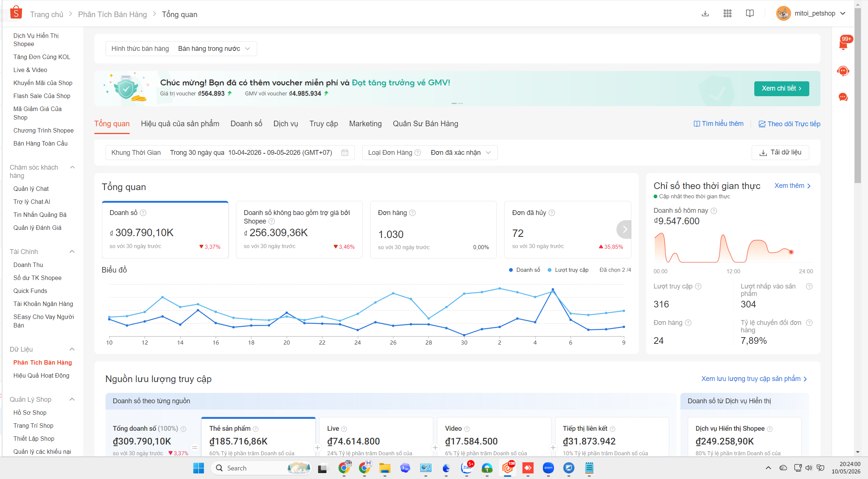Viewport: 868px width, 479px height.
Task: Click the help icon next to Doanh số hôm nay
Action: click(x=714, y=211)
